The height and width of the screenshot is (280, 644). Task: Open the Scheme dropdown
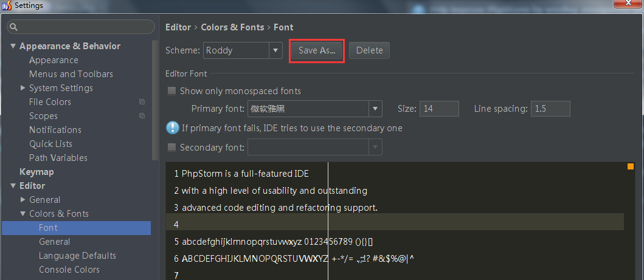[x=275, y=50]
